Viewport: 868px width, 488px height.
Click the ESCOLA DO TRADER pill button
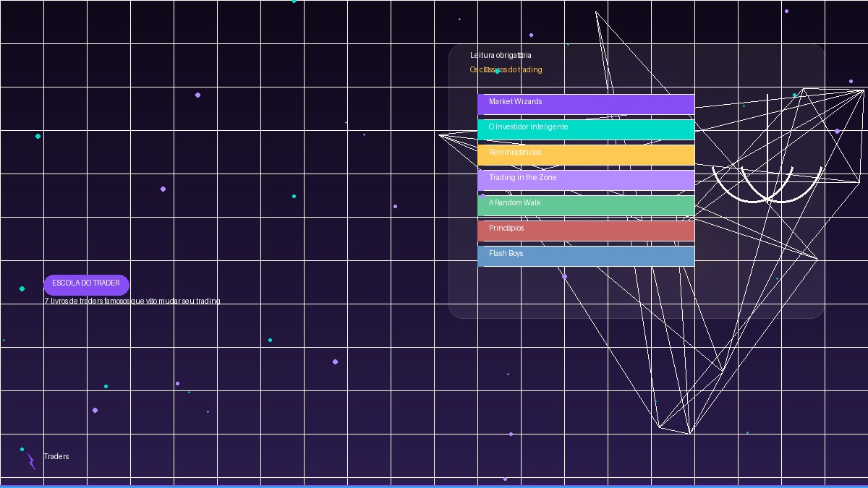point(86,285)
